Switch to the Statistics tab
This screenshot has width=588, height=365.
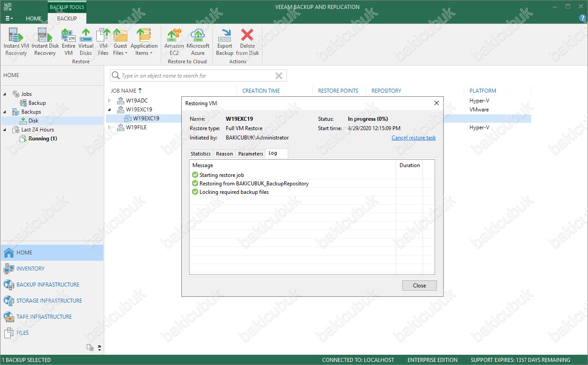pos(200,154)
